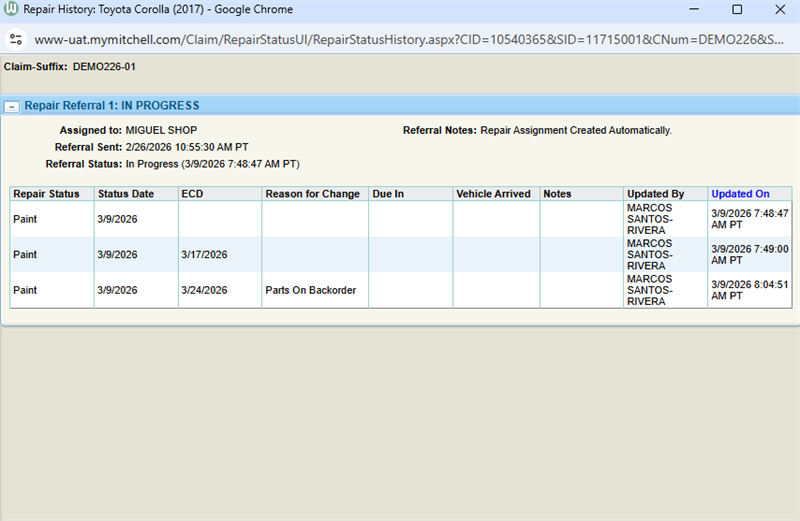This screenshot has width=800, height=521.
Task: Click the Repair Status column header
Action: tap(46, 194)
